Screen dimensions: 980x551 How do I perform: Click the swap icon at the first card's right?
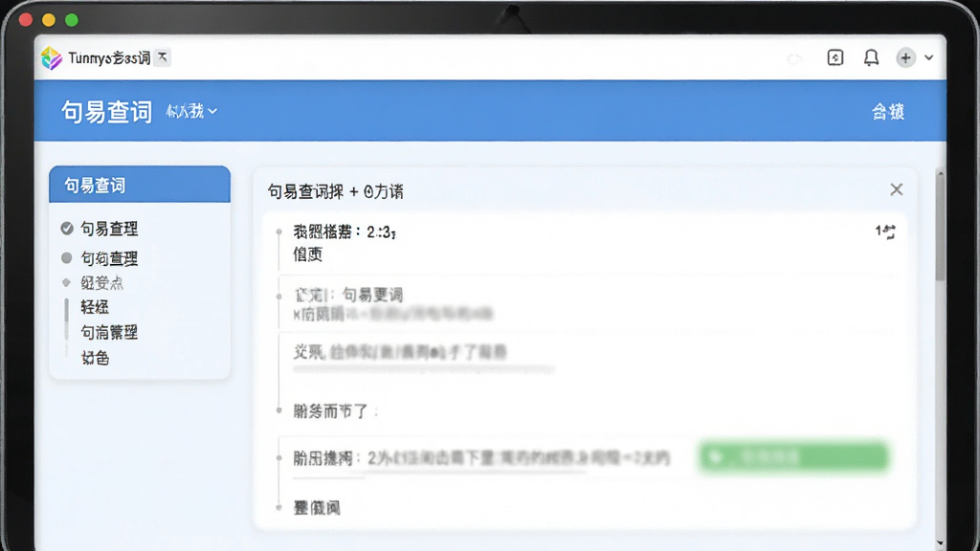pos(885,231)
